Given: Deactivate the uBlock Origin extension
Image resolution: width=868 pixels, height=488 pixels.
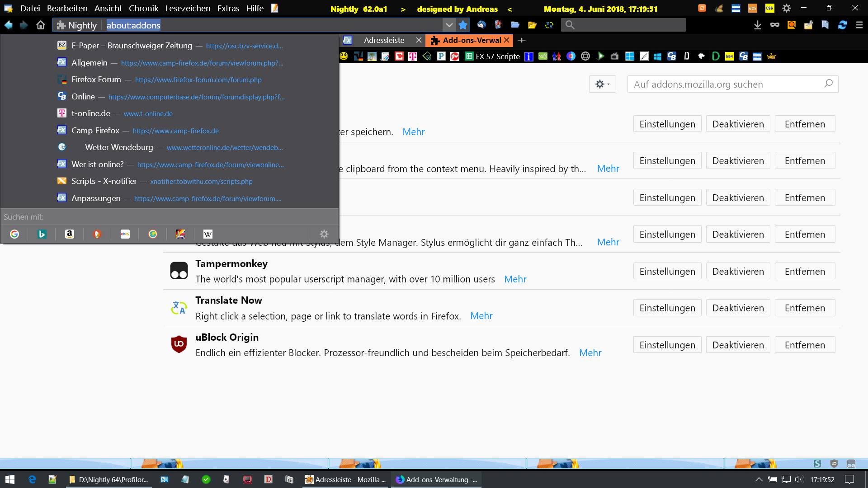Looking at the screenshot, I should tap(738, 345).
